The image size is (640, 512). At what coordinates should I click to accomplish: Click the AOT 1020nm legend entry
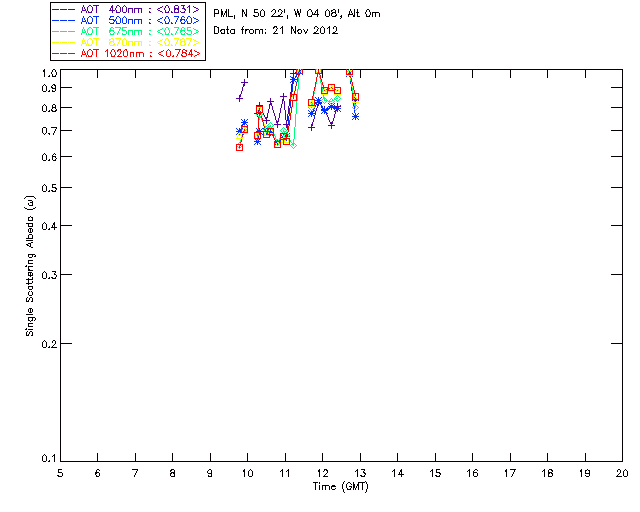[x=126, y=53]
